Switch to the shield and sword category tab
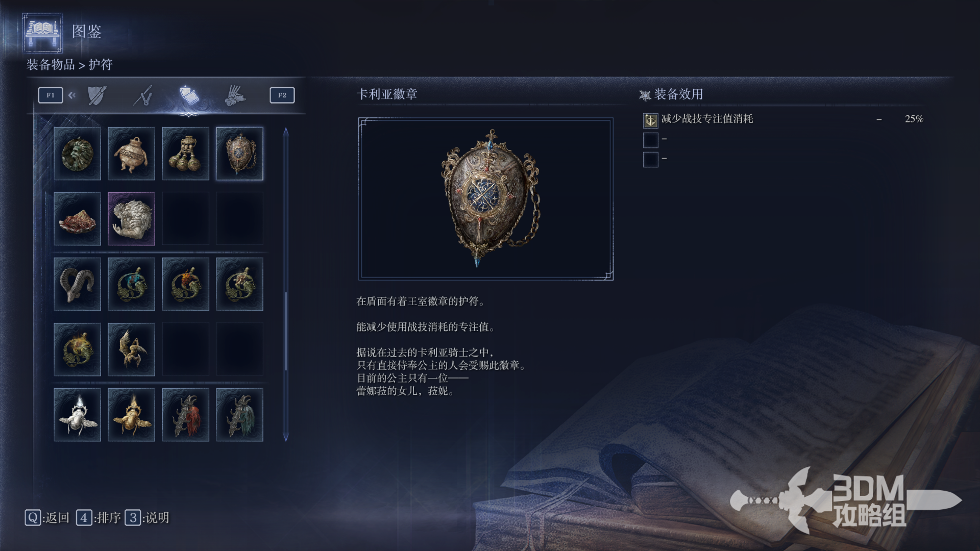 tap(97, 95)
